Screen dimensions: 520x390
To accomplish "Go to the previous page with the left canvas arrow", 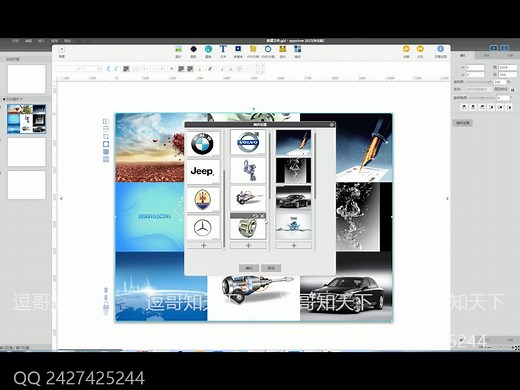I will [61, 199].
